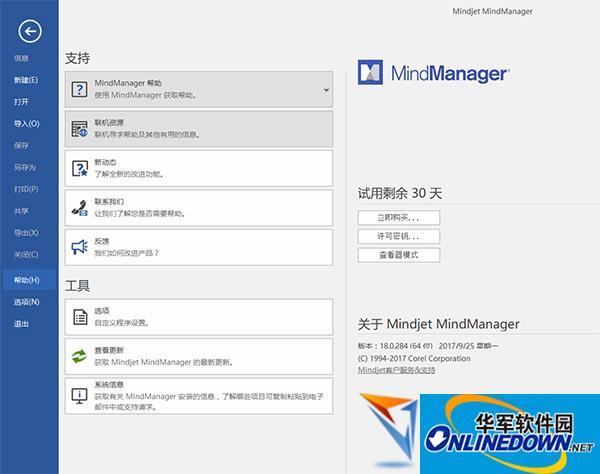Screen dimensions: 600x474
Task: Click the 许可密钥... button
Action: (x=399, y=236)
